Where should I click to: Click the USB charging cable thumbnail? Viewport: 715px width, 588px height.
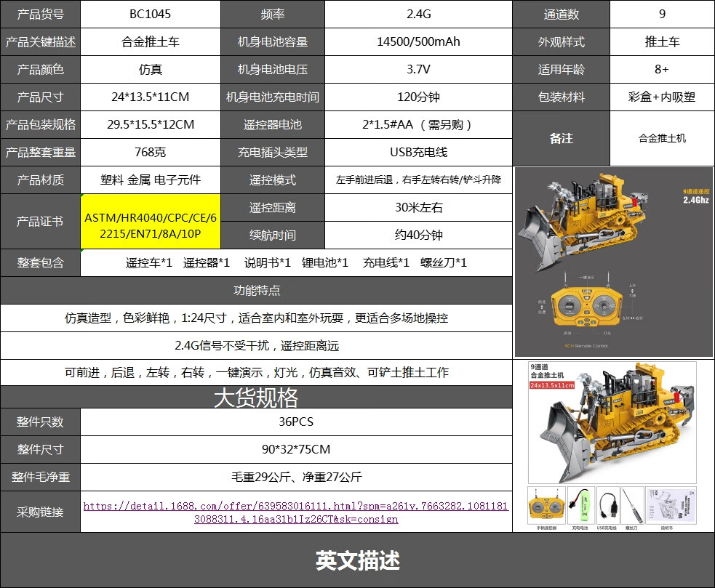tap(608, 506)
